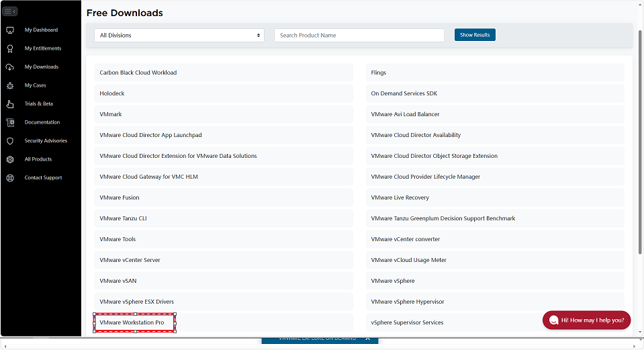Select Trials & Beta sidebar entry
This screenshot has width=644, height=350.
(38, 104)
